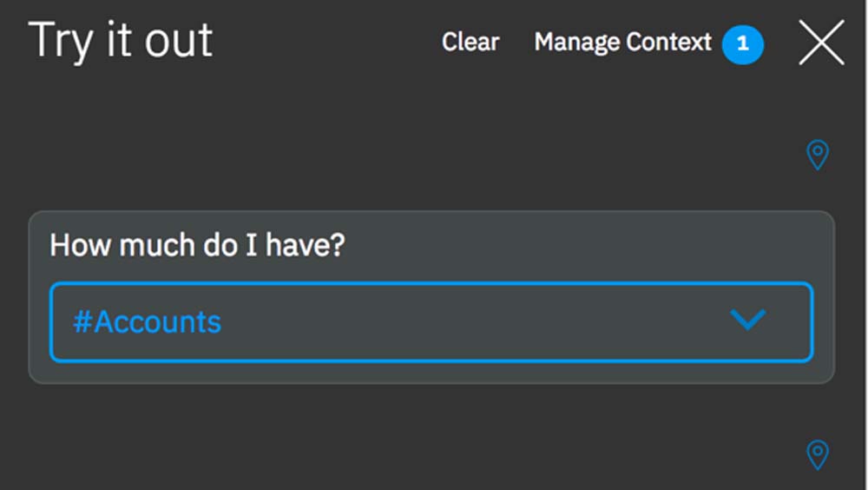This screenshot has height=490, width=868.
Task: Click the #Accounts intent label text
Action: coord(147,321)
